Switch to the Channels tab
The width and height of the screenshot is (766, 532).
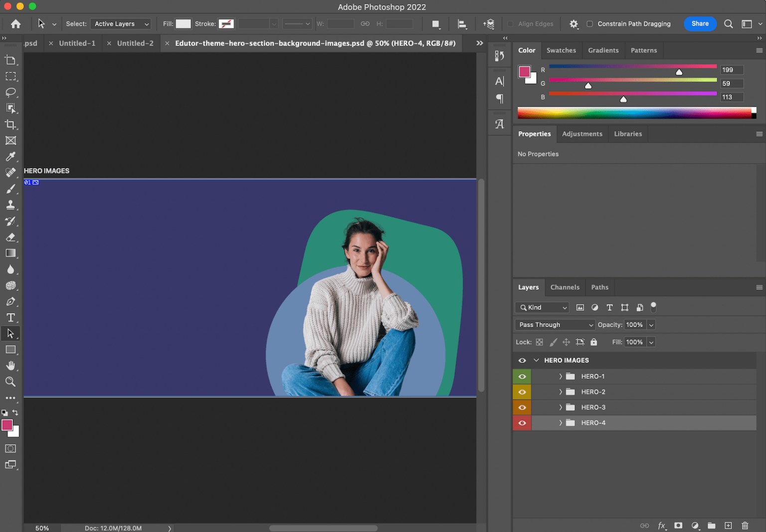pos(565,287)
